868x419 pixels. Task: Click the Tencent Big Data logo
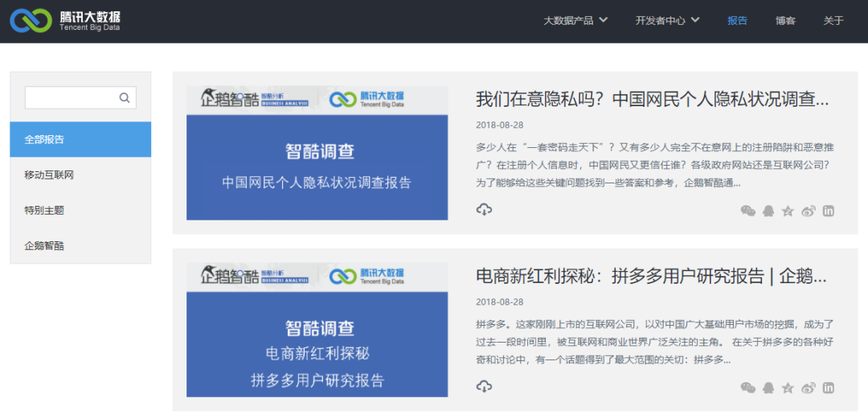tap(65, 20)
